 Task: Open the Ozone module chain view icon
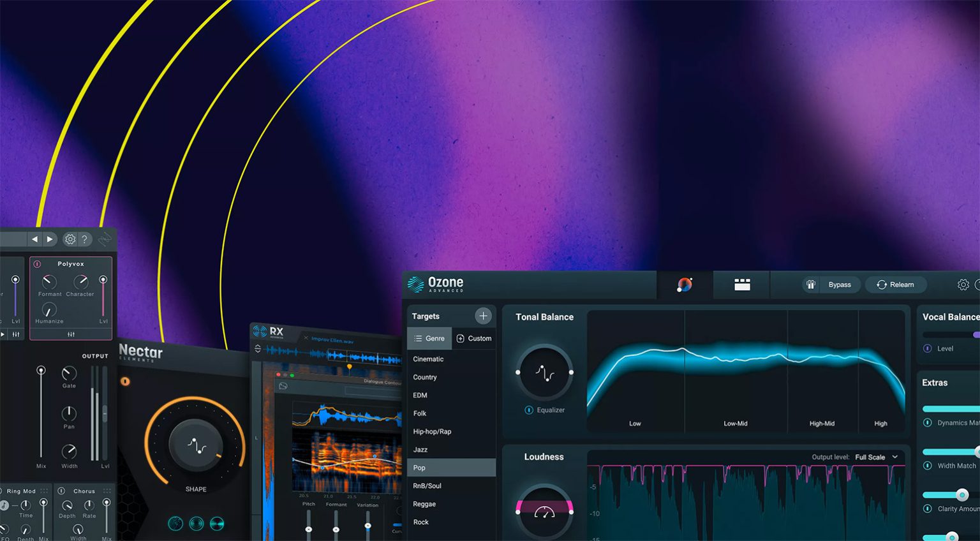[742, 285]
